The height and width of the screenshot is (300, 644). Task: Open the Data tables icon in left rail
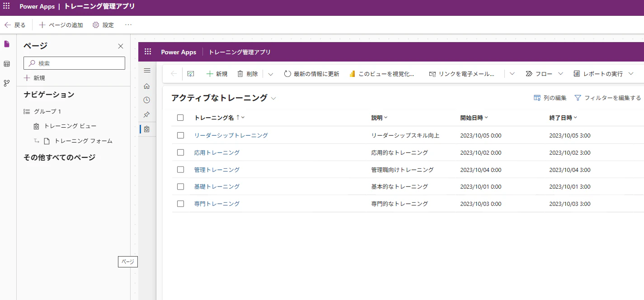[7, 64]
